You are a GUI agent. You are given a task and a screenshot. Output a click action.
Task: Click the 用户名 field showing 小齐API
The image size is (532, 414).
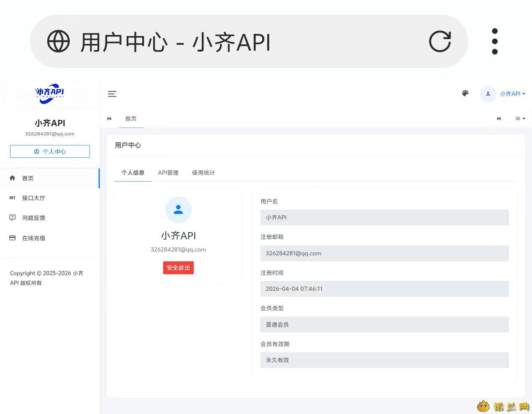tap(385, 217)
